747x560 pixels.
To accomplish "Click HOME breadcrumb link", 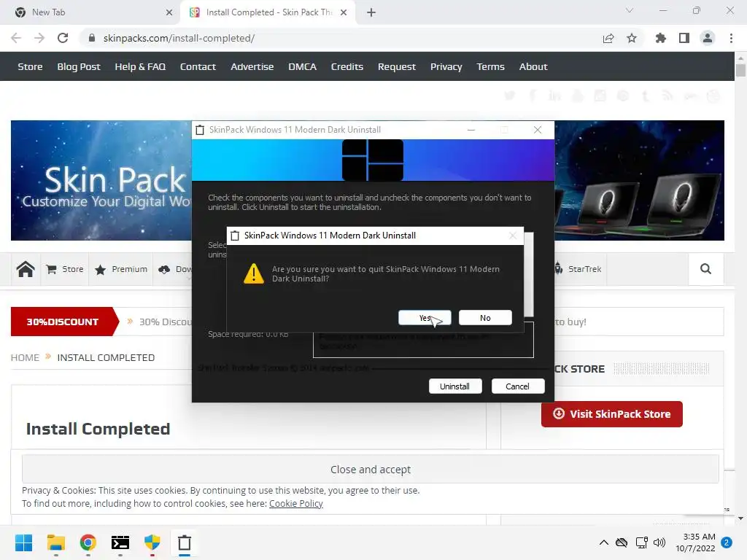I will pos(25,357).
